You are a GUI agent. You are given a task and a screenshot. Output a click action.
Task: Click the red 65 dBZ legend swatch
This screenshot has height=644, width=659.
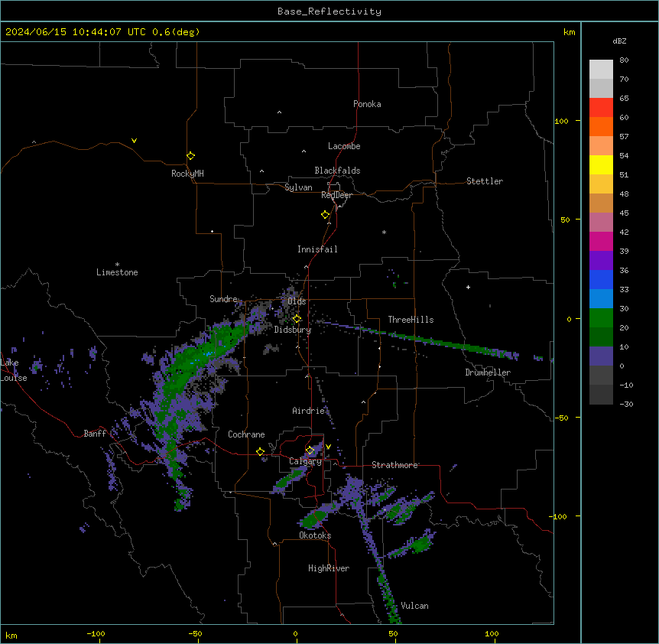tap(601, 108)
